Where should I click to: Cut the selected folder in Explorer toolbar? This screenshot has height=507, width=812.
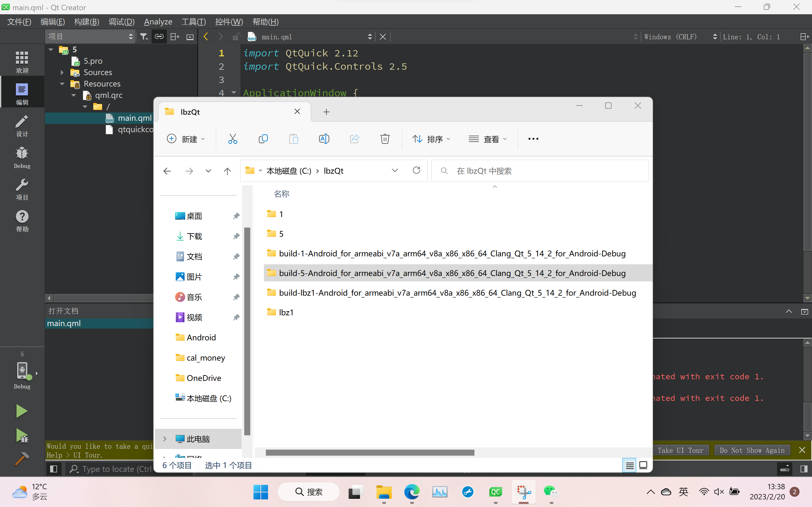pos(232,138)
